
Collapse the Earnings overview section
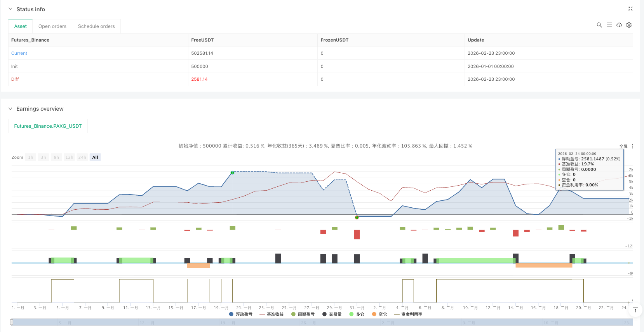click(10, 109)
